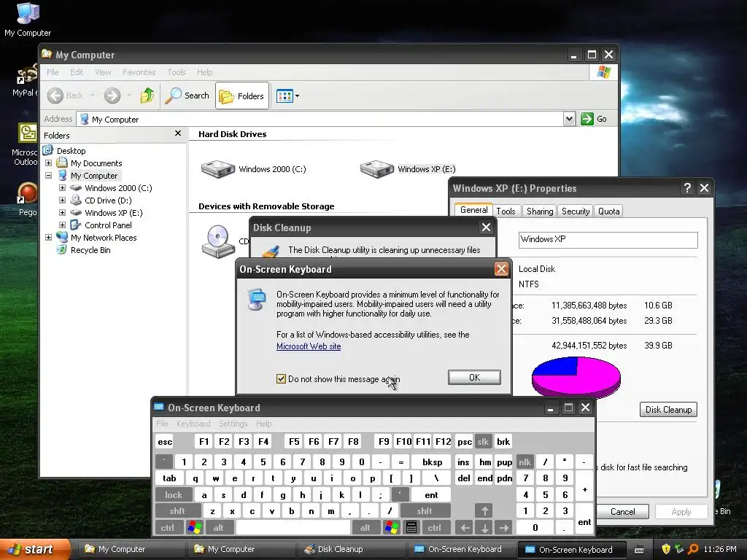Image resolution: width=747 pixels, height=560 pixels.
Task: Click the up arrow key
Action: [484, 511]
